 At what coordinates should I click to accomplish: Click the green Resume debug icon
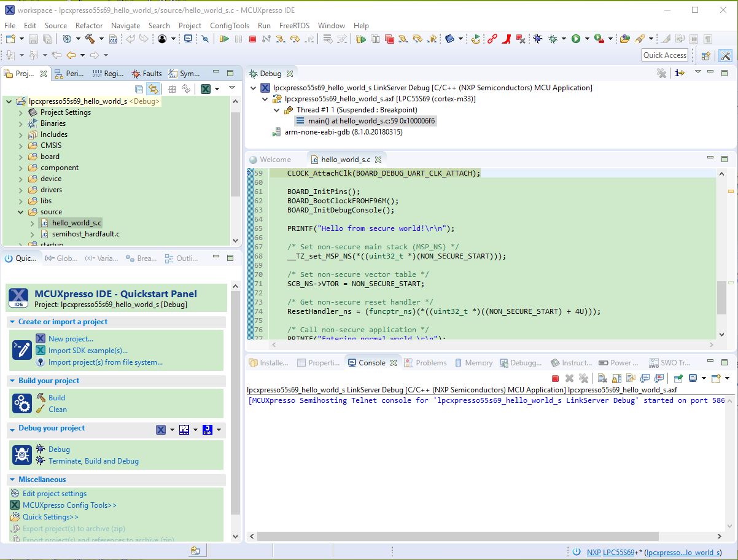pyautogui.click(x=224, y=39)
